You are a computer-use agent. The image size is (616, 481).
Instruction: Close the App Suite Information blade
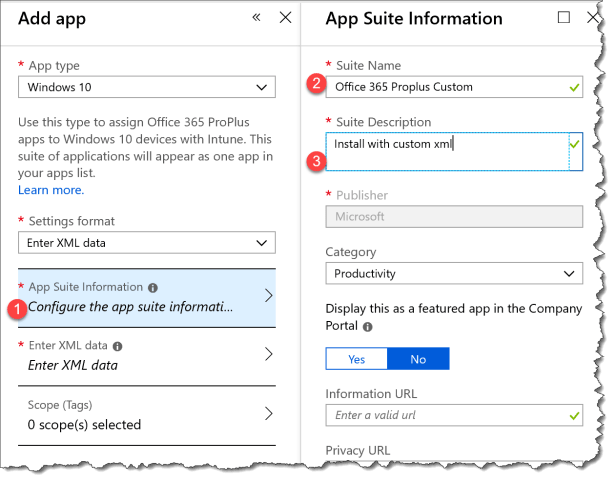click(592, 17)
